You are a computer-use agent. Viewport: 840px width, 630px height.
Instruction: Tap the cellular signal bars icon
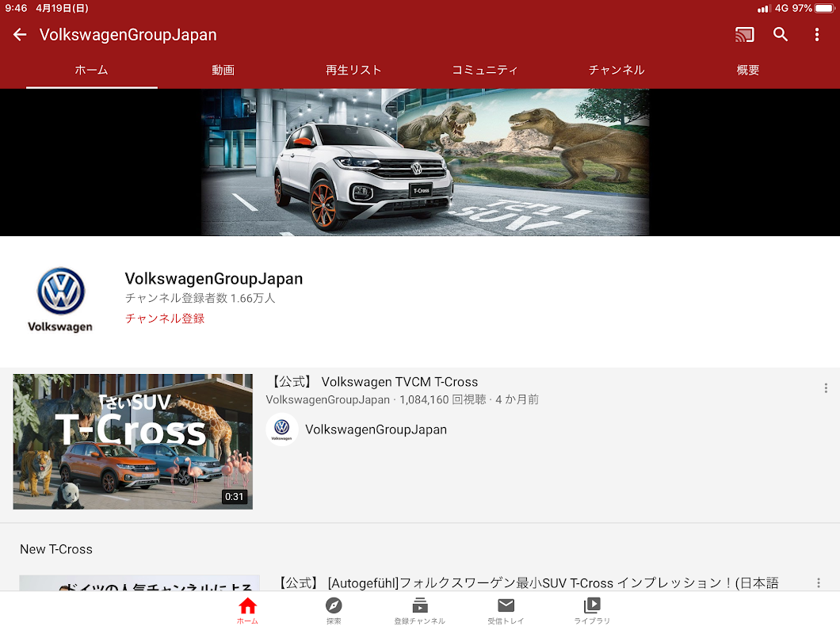(x=763, y=9)
